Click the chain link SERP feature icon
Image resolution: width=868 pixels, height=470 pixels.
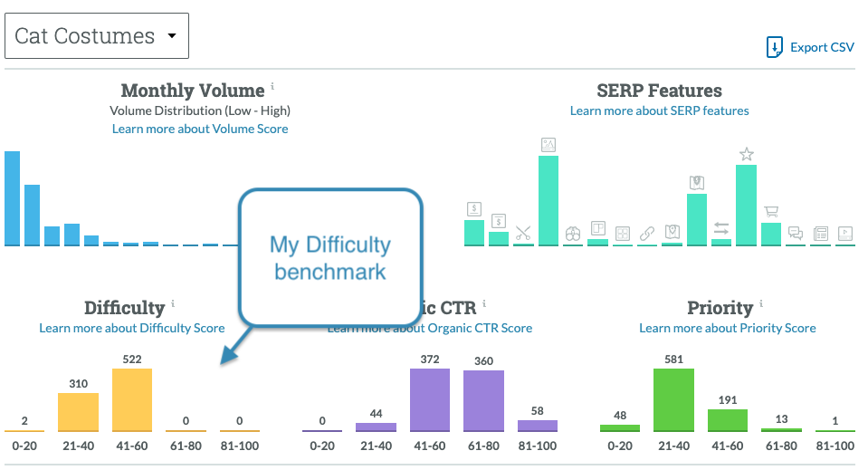click(647, 233)
